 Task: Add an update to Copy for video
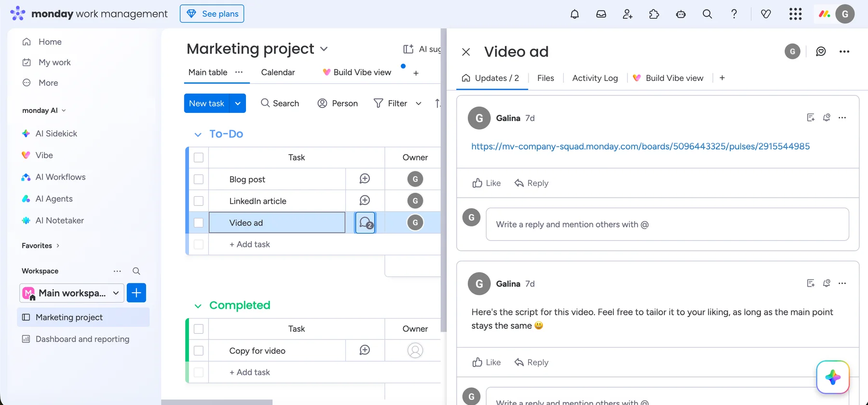pos(365,351)
